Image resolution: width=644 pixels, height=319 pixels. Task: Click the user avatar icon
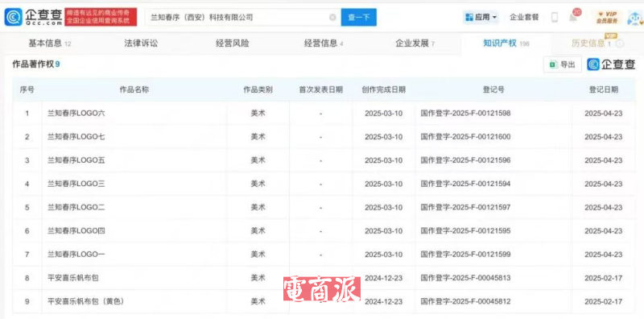tap(634, 18)
